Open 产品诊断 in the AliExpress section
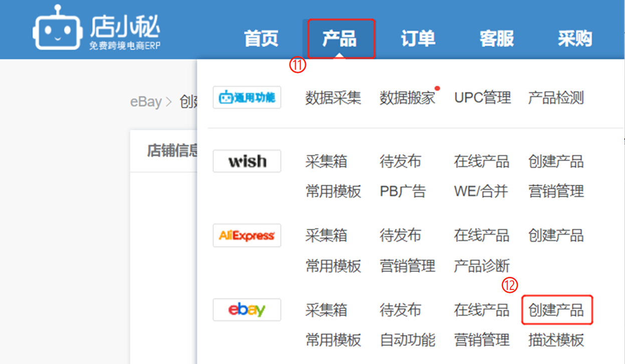Image resolution: width=625 pixels, height=364 pixels. (482, 266)
